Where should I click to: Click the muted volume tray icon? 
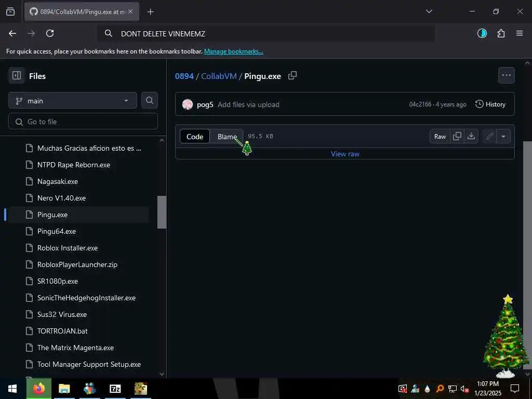[464, 389]
